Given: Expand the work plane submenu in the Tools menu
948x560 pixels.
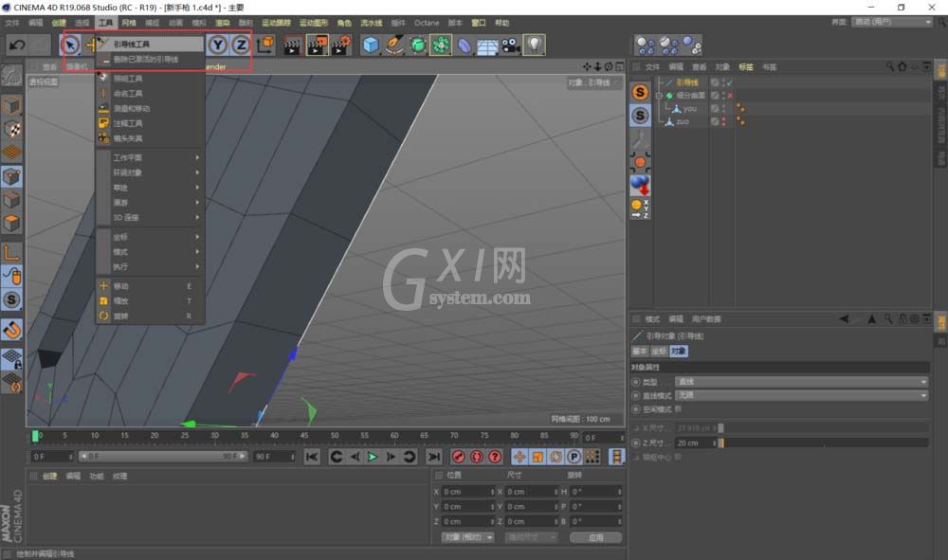Looking at the screenshot, I should [x=150, y=157].
